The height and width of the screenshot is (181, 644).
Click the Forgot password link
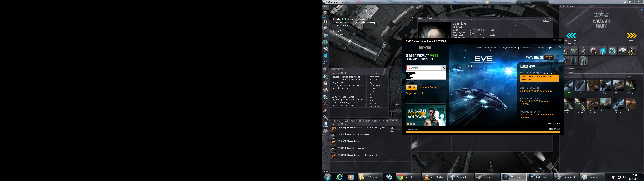(414, 93)
